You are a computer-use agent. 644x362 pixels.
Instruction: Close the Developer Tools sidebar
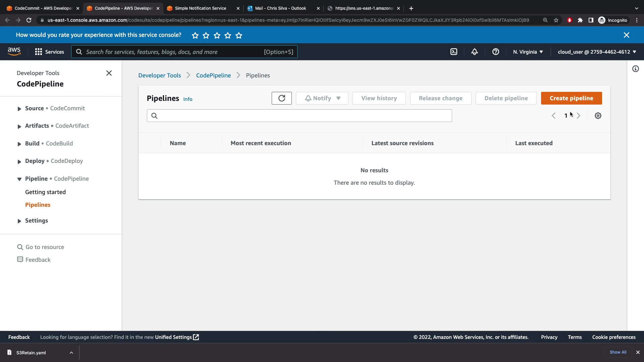(109, 73)
